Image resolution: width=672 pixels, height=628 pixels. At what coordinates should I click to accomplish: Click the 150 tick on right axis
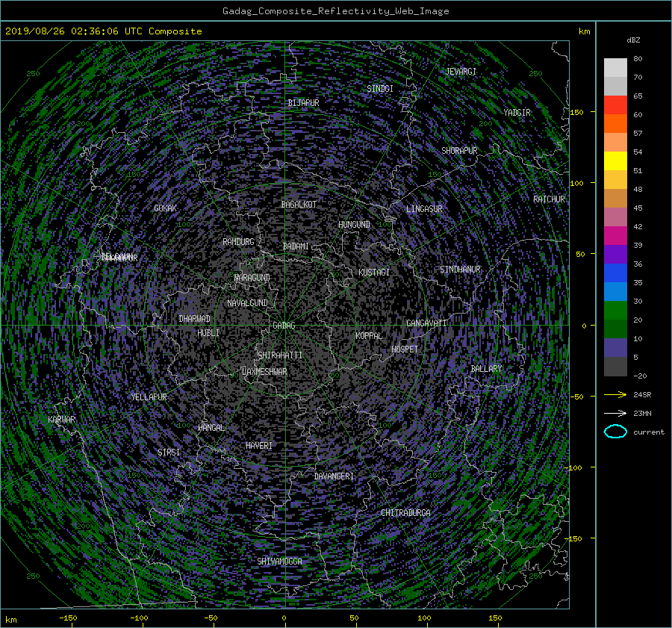pos(576,112)
